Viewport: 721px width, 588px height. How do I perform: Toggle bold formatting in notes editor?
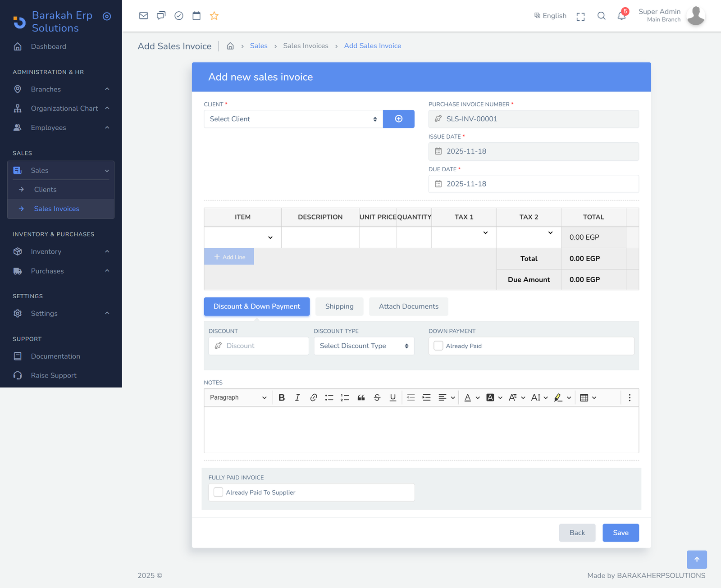coord(282,397)
